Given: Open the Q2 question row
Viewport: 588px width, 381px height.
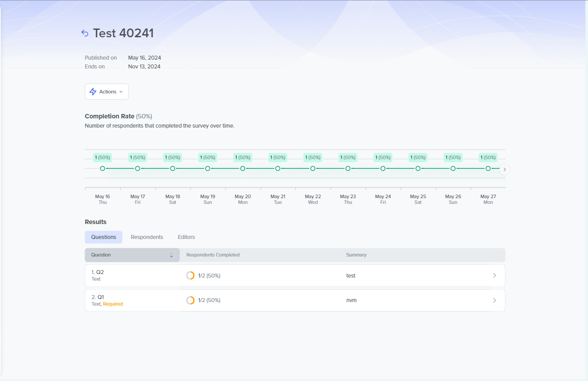Looking at the screenshot, I should point(131,276).
